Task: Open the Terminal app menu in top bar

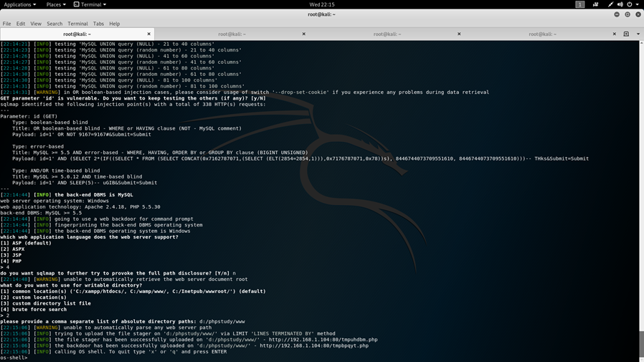Action: click(x=90, y=4)
